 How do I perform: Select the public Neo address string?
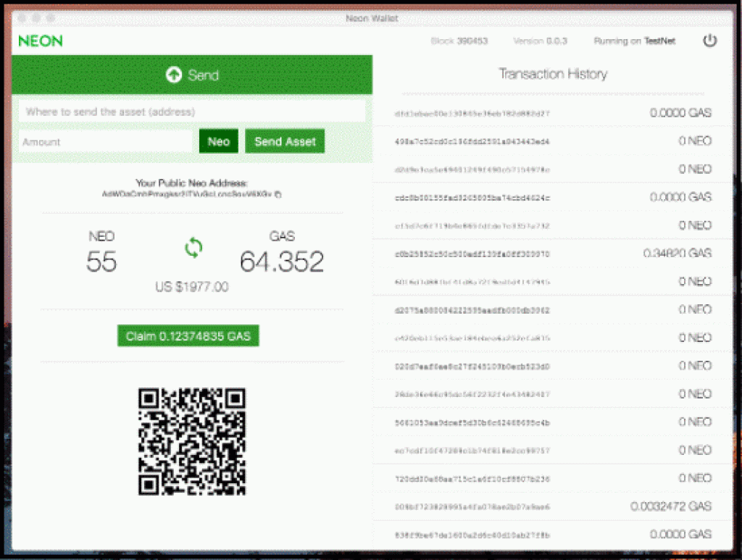(x=187, y=194)
